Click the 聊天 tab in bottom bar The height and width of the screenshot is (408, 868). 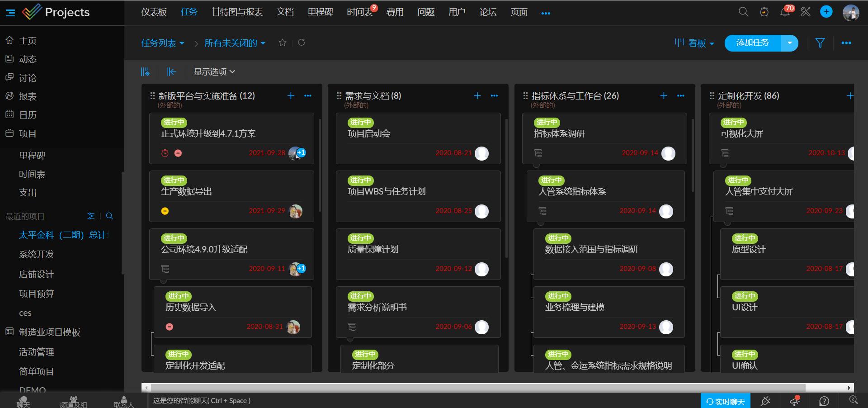[23, 401]
